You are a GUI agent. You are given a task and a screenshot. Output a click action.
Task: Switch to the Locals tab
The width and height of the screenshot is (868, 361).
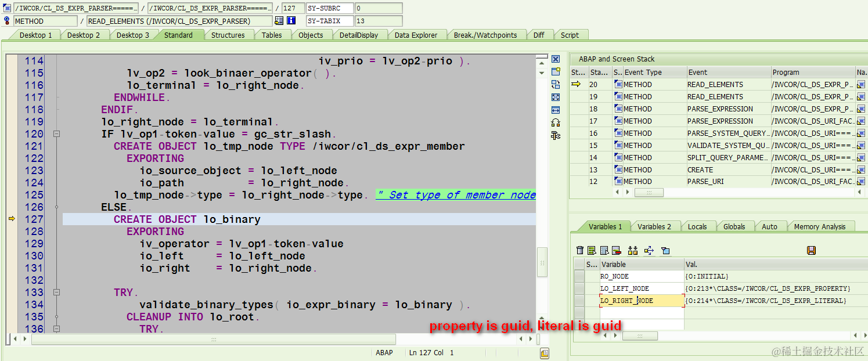697,226
